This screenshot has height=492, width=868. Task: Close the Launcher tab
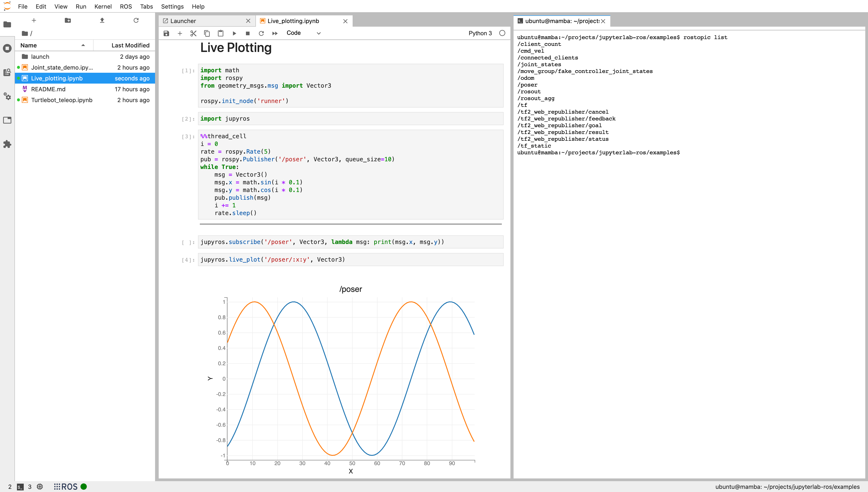[x=248, y=21]
